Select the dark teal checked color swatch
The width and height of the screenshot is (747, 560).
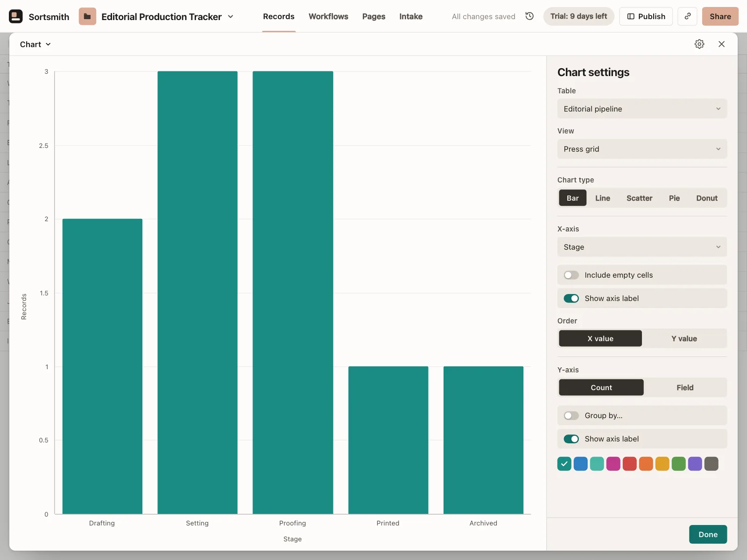pyautogui.click(x=564, y=464)
